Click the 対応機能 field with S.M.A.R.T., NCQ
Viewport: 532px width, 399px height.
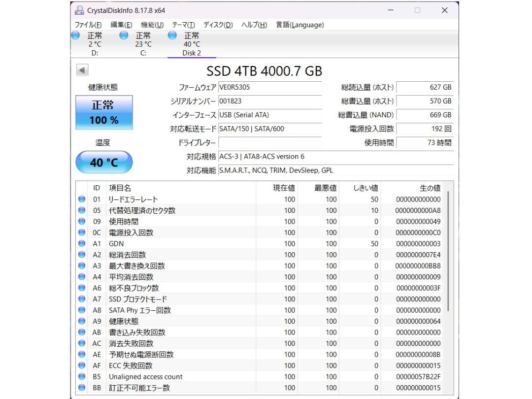tap(335, 170)
